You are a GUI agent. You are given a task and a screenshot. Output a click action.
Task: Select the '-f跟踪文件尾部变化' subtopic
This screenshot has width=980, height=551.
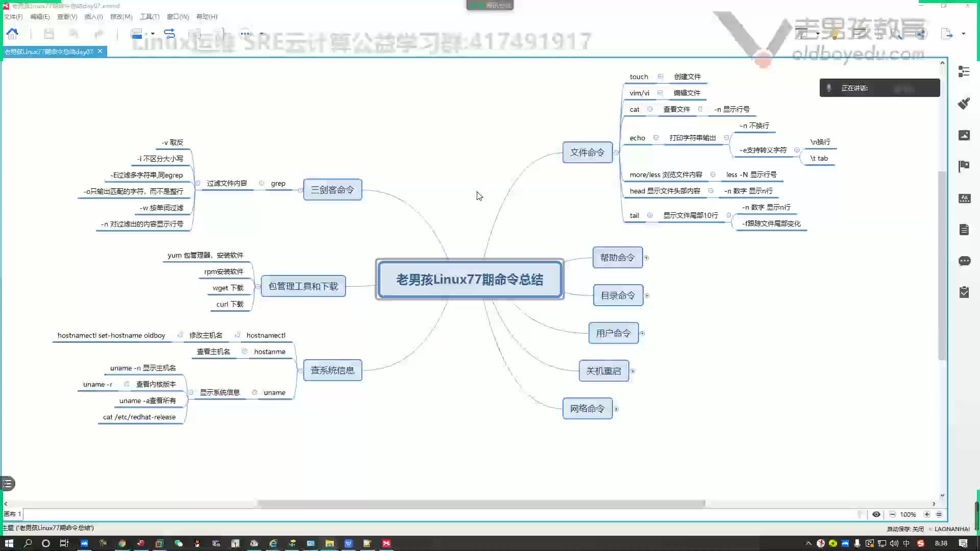pos(771,223)
